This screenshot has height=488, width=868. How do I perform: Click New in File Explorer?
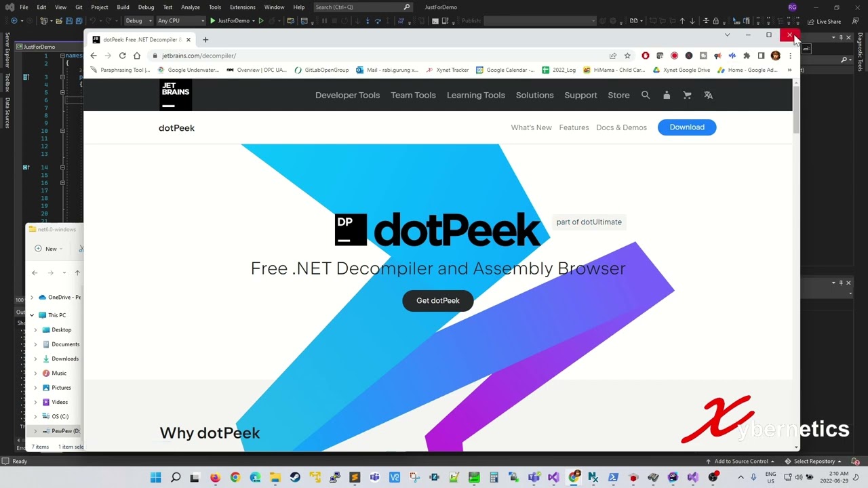point(48,249)
